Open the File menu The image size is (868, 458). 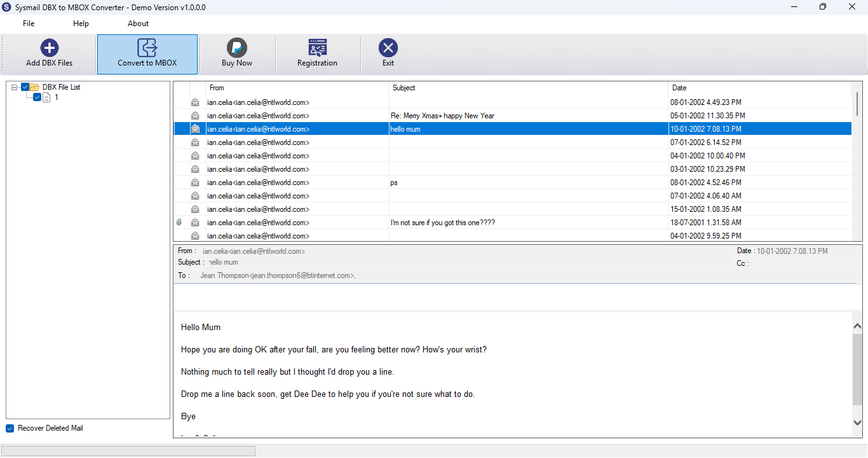click(29, 24)
